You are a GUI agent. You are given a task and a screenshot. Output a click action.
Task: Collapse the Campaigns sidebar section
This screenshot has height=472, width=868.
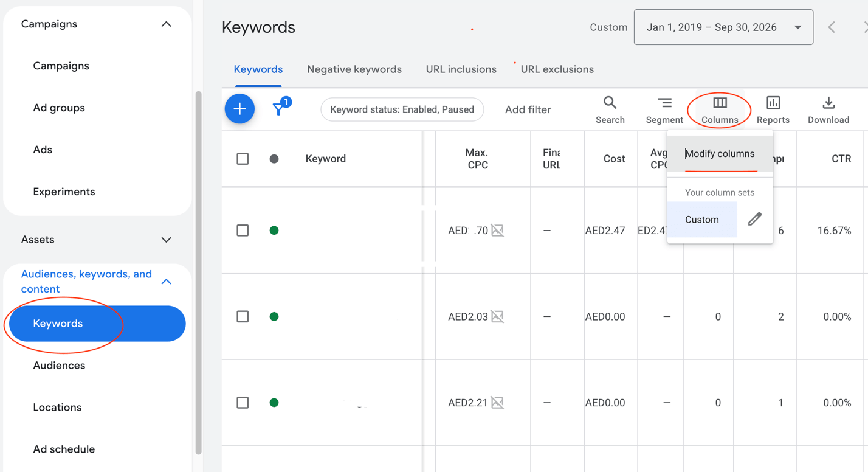point(166,24)
